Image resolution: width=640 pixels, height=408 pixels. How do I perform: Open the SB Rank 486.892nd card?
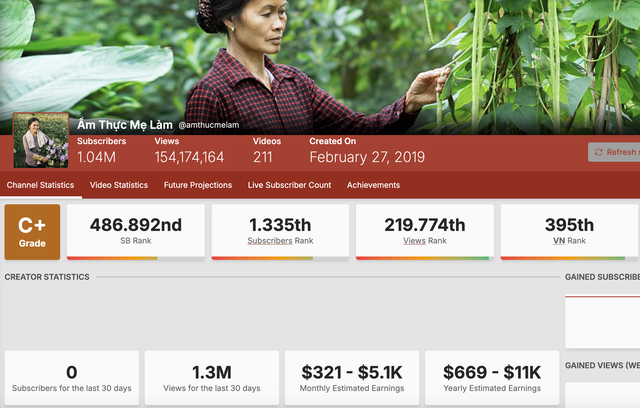[x=136, y=232]
